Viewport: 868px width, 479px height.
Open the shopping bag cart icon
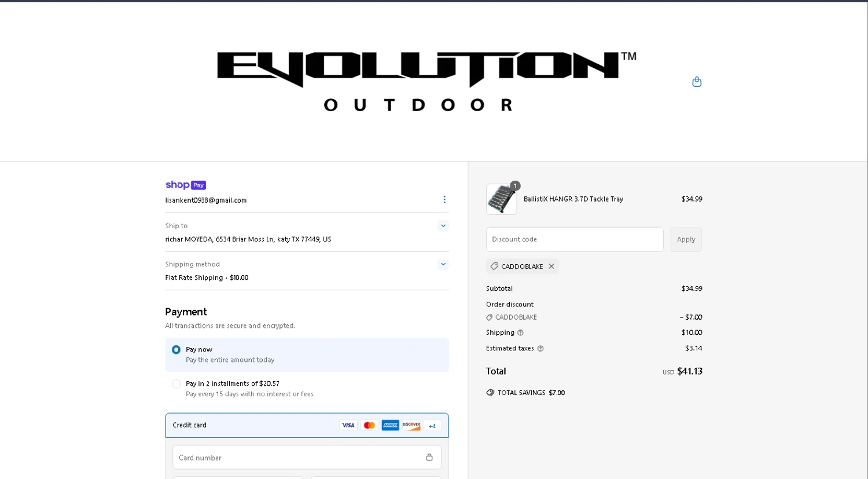697,82
